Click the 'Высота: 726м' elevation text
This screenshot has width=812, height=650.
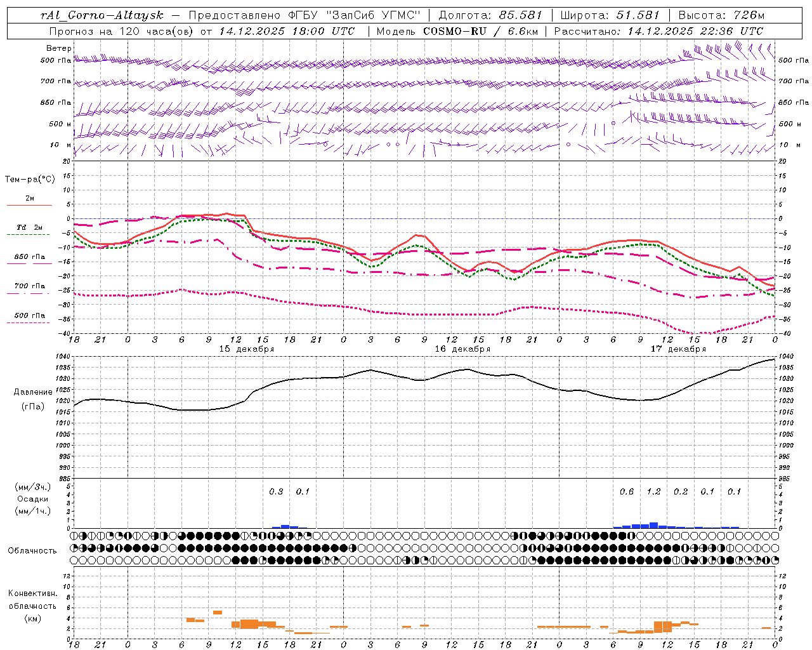tap(721, 15)
